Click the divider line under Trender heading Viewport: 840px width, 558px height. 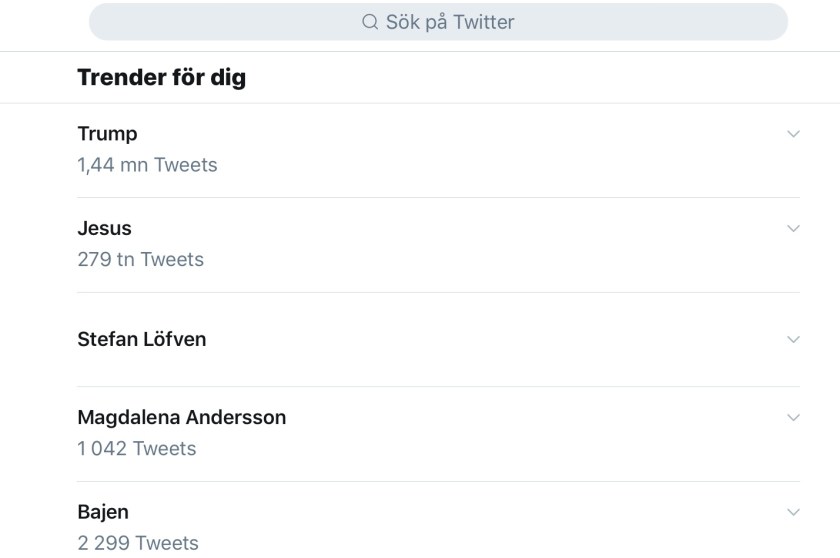(x=420, y=103)
